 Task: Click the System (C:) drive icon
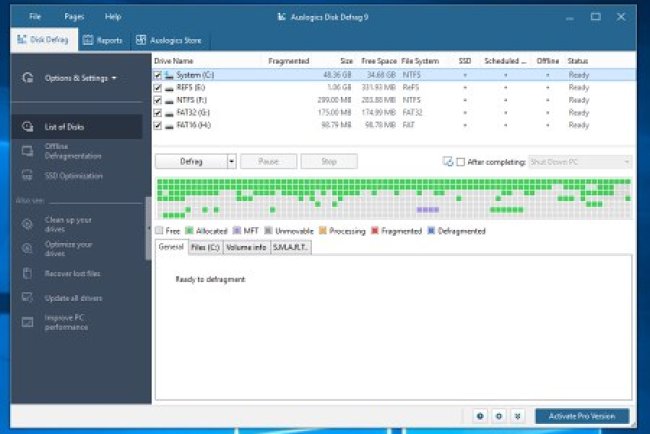169,75
